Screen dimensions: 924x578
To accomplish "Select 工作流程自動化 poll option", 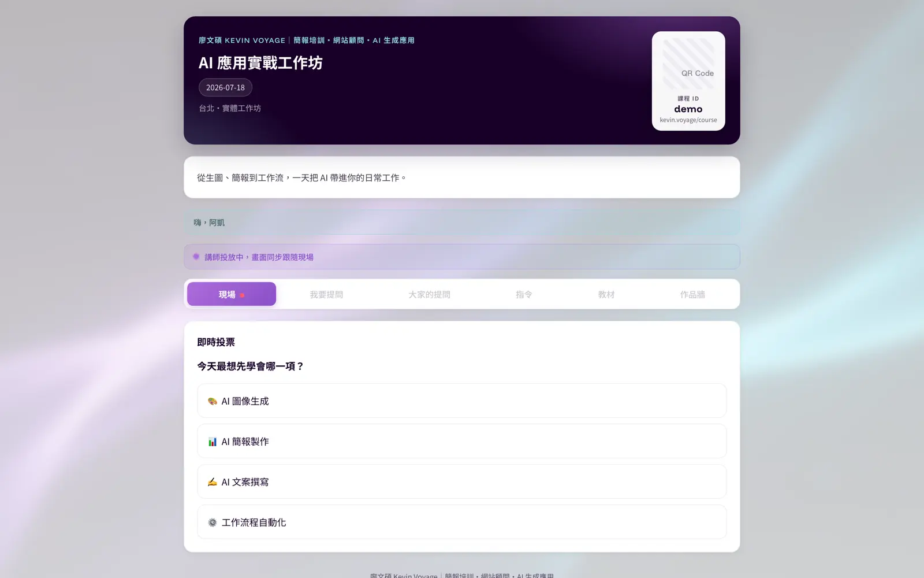I will (x=461, y=522).
